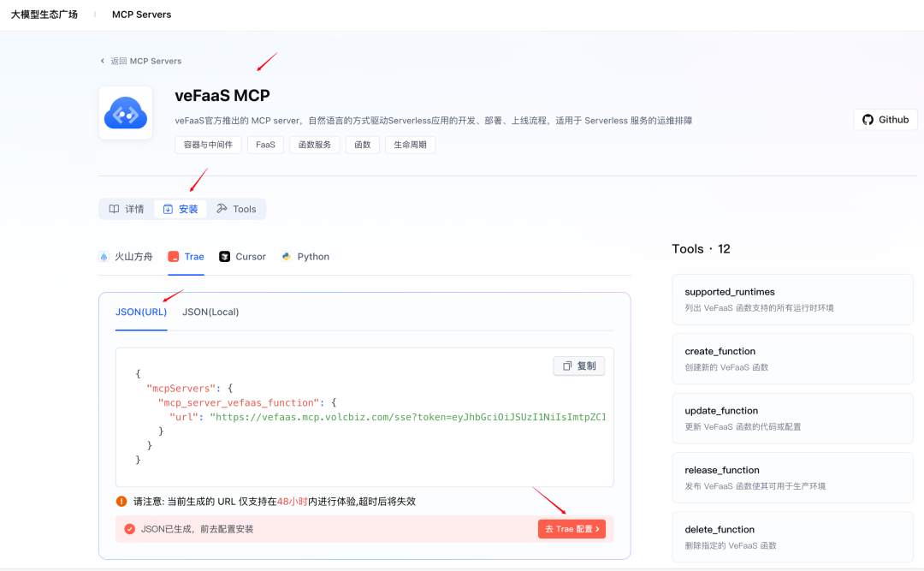Open the update_function tool card
924x571 pixels.
(792, 419)
